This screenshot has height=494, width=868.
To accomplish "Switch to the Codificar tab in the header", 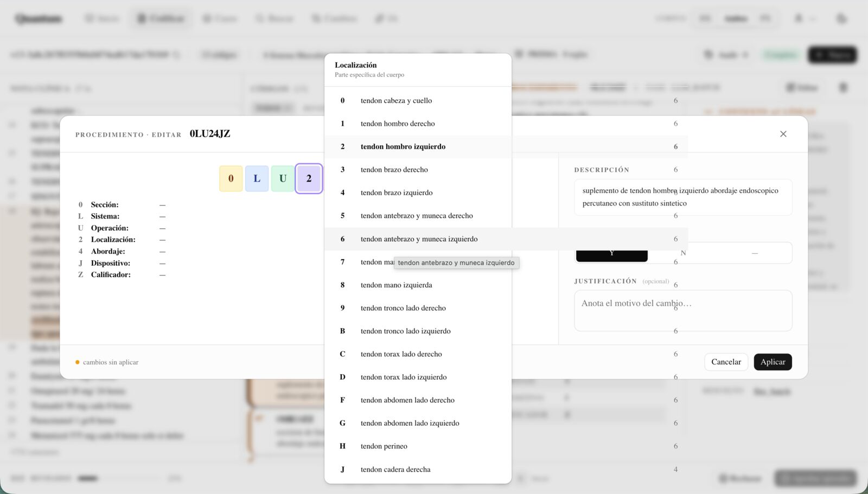I will pos(161,18).
